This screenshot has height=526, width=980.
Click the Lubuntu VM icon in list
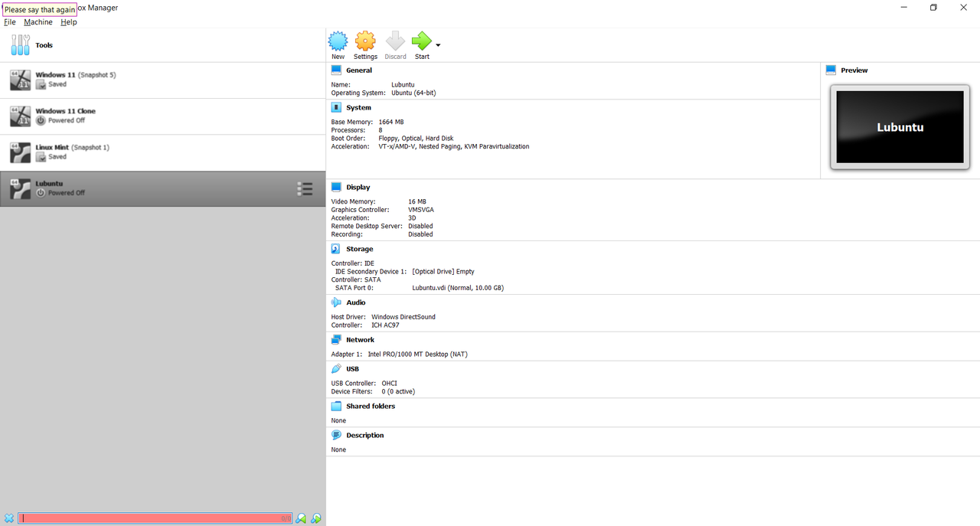pos(20,188)
